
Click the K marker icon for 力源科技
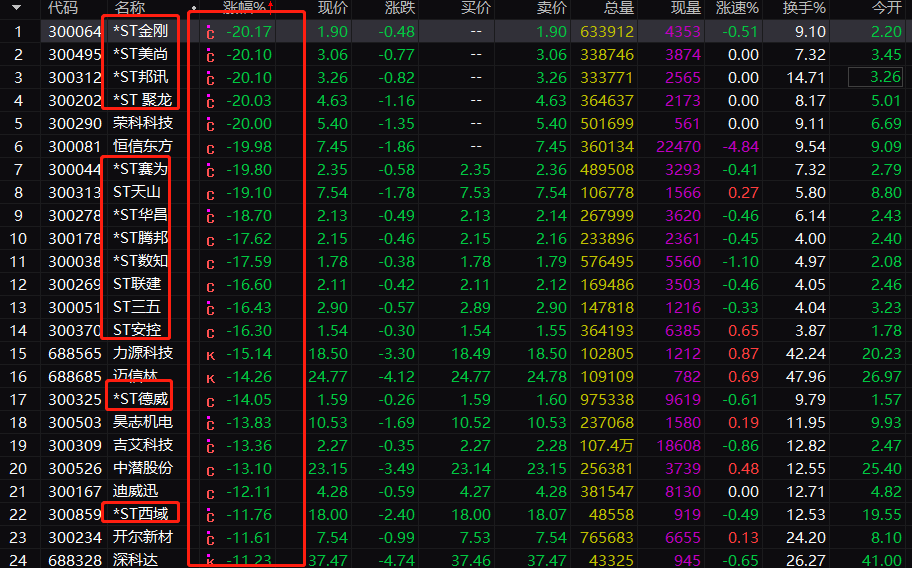coord(210,355)
